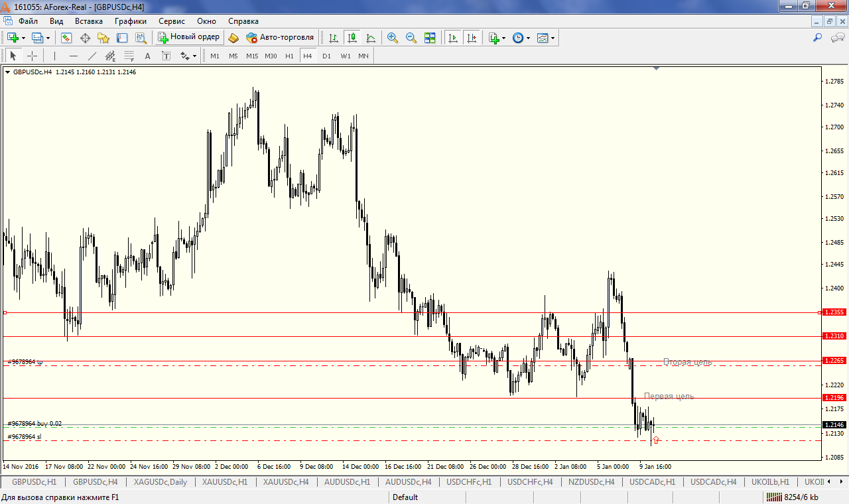Select the Text tool A
849x504 pixels.
(x=147, y=56)
